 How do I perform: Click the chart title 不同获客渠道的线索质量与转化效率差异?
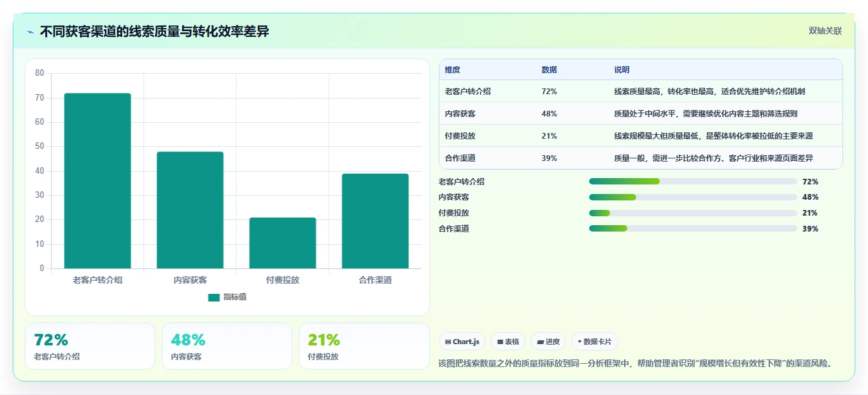(x=154, y=32)
